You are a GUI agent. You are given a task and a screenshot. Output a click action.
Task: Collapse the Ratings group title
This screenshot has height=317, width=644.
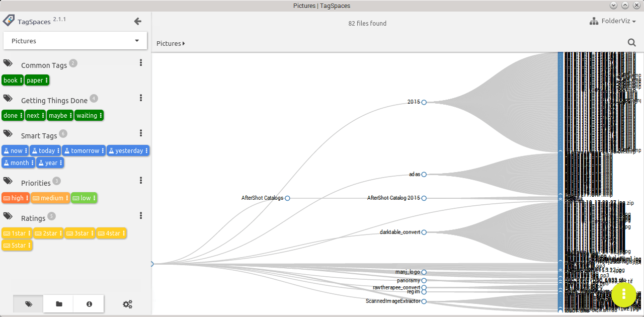[x=33, y=218]
